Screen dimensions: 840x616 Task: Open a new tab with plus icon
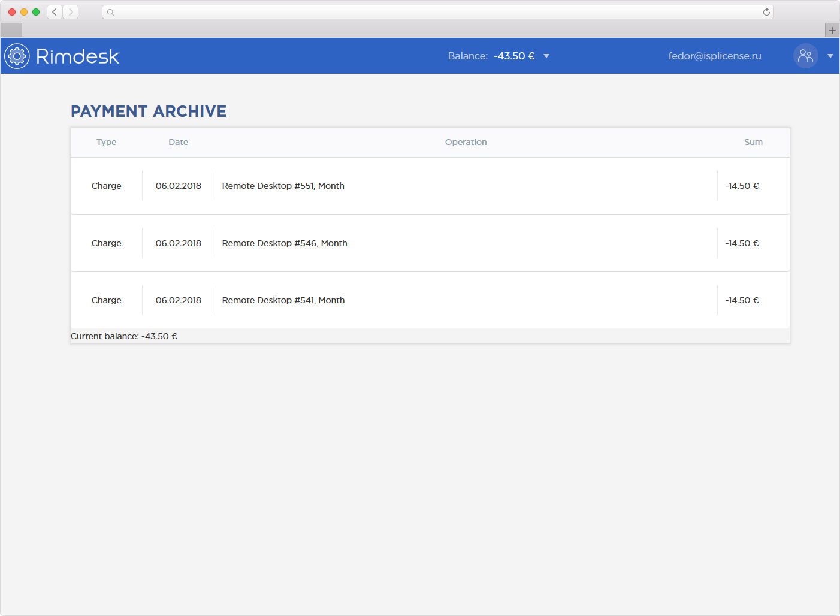click(x=832, y=30)
